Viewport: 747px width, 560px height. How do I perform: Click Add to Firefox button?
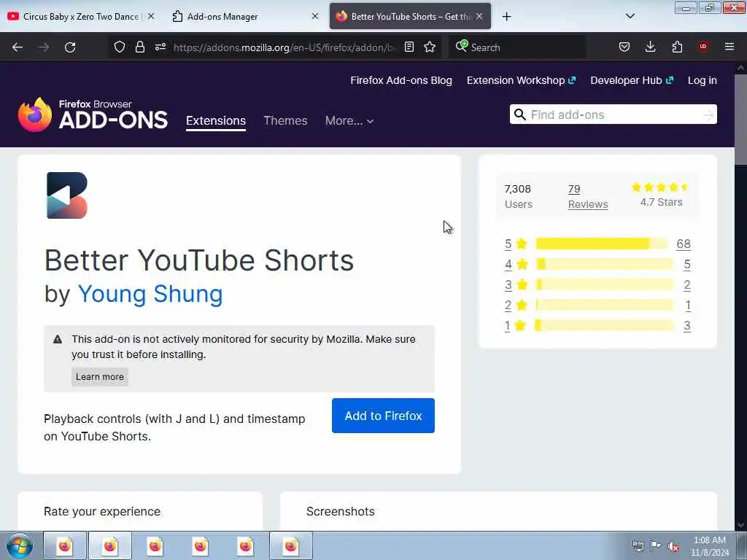(383, 416)
